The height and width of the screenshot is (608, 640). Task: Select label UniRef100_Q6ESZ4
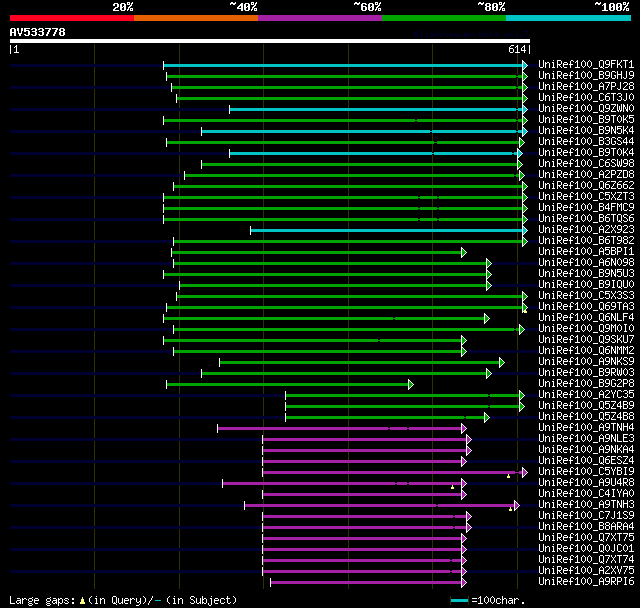586,461
